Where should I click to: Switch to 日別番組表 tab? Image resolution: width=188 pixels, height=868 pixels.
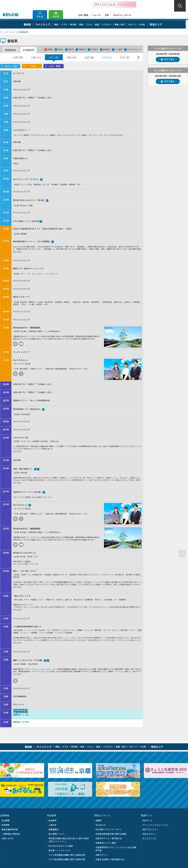(x=28, y=50)
